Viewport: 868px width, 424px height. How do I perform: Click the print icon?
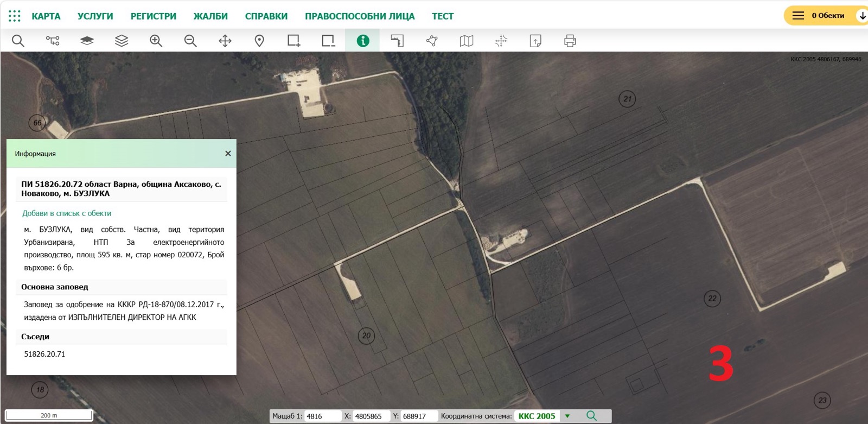pyautogui.click(x=570, y=41)
